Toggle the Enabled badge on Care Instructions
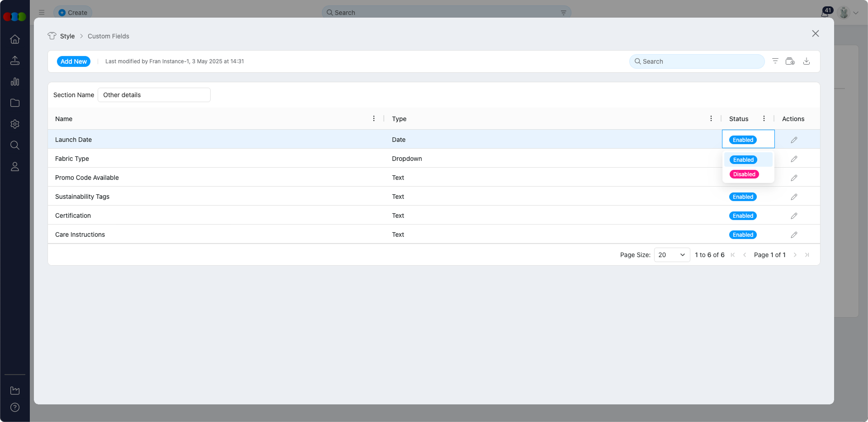Viewport: 868px width, 422px height. point(743,234)
